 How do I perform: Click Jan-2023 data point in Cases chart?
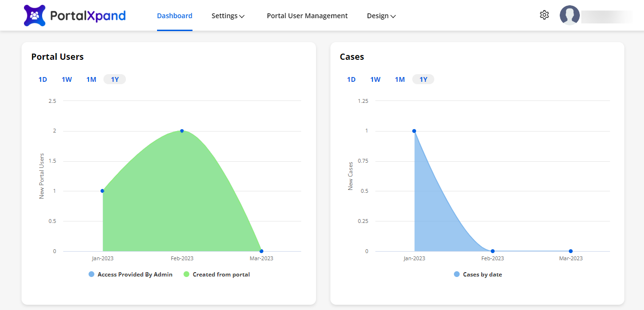click(x=414, y=131)
